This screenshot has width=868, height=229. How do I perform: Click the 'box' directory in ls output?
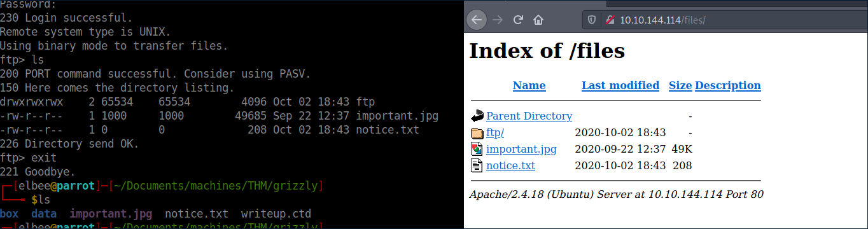[9, 214]
